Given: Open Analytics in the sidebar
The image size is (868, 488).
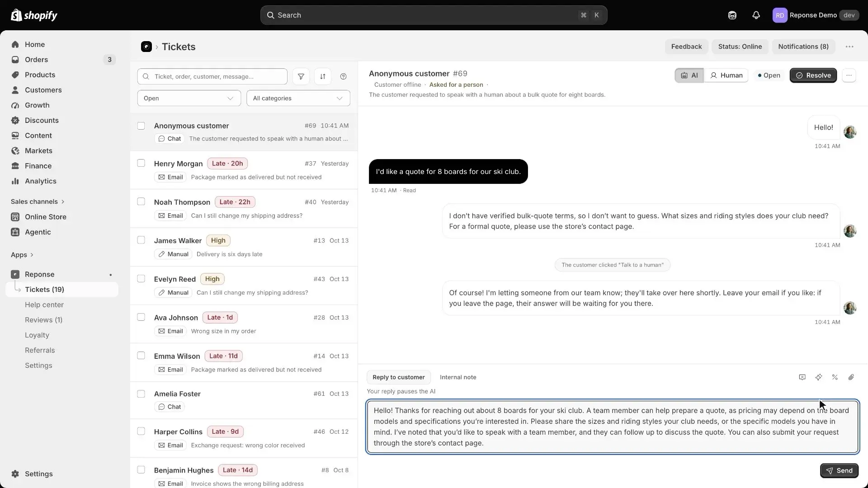Looking at the screenshot, I should (41, 181).
